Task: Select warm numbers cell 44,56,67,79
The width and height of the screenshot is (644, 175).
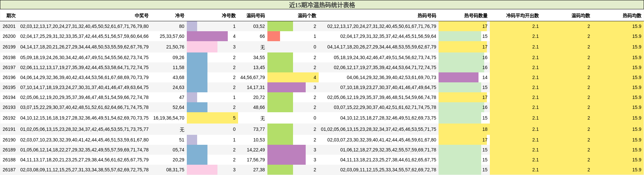Action: (252, 77)
